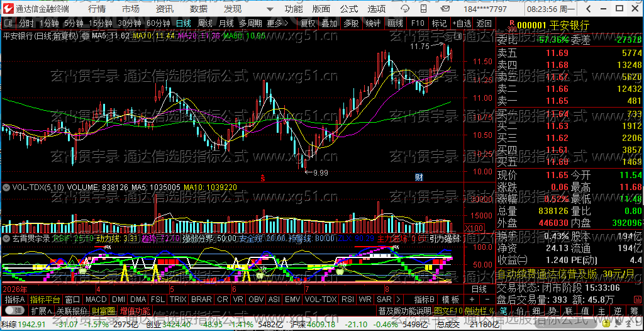Click the back arrow next to clock
The width and height of the screenshot is (644, 331).
[588, 9]
